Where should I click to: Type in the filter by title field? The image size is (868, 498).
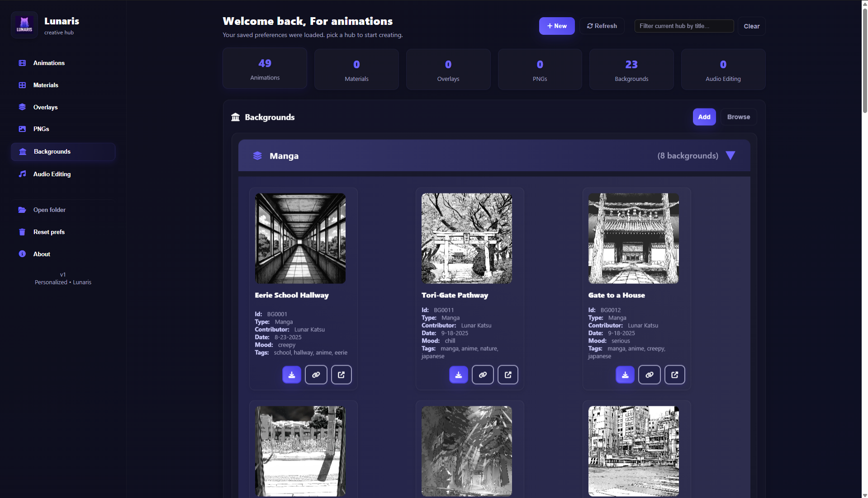coord(683,26)
